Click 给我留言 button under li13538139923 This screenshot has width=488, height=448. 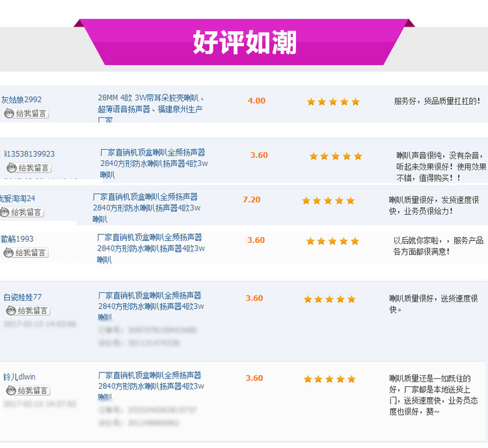[29, 167]
